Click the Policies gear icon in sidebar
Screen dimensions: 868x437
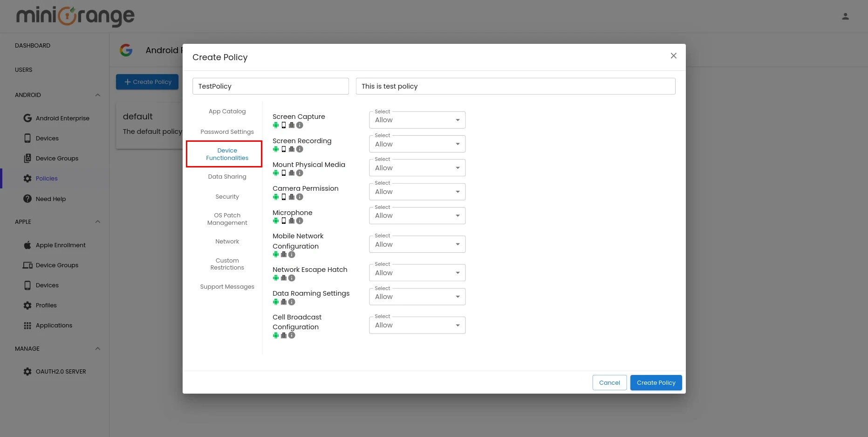coord(27,178)
